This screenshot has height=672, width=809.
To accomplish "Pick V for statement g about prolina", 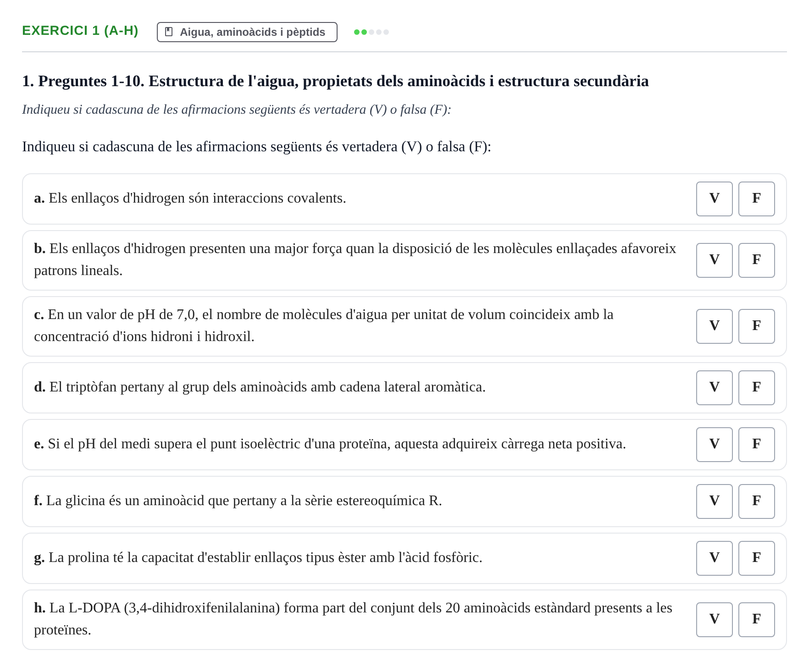I will point(714,558).
